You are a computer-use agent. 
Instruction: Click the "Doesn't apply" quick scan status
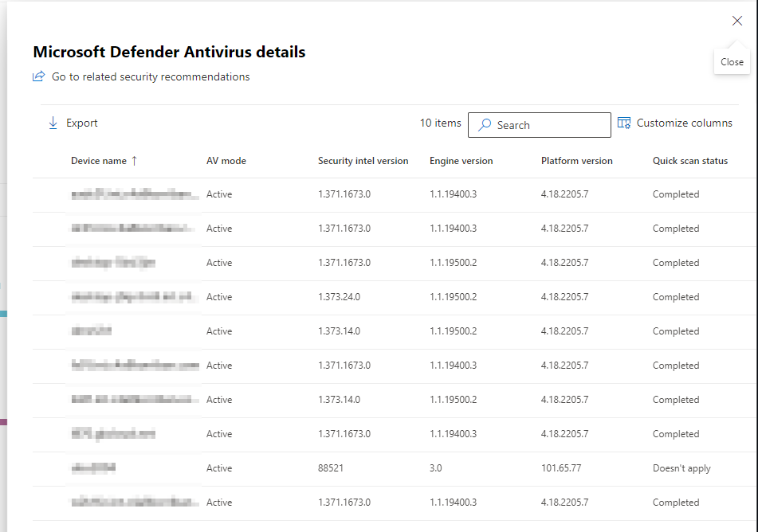point(681,468)
